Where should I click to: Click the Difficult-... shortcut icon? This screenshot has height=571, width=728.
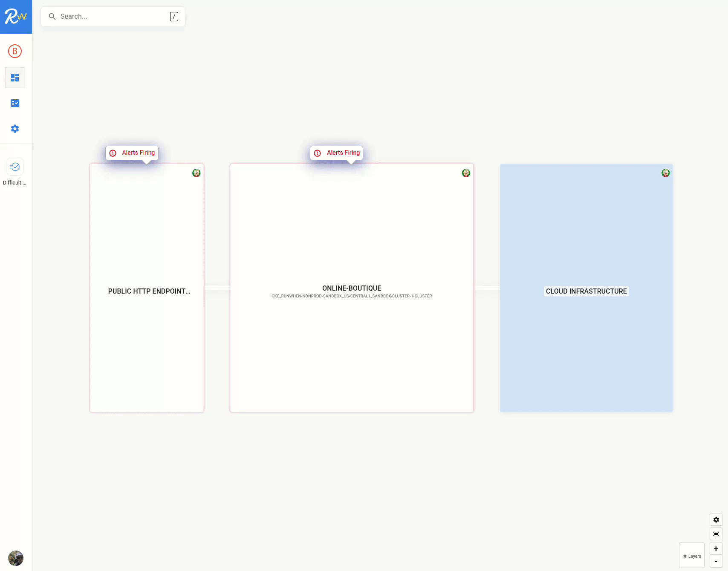click(15, 167)
